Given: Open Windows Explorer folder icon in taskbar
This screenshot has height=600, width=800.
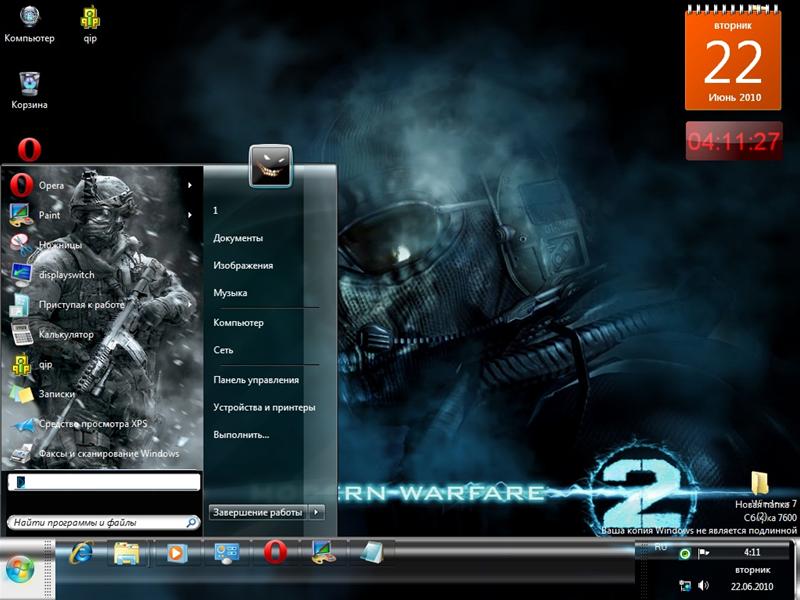Looking at the screenshot, I should tap(127, 553).
